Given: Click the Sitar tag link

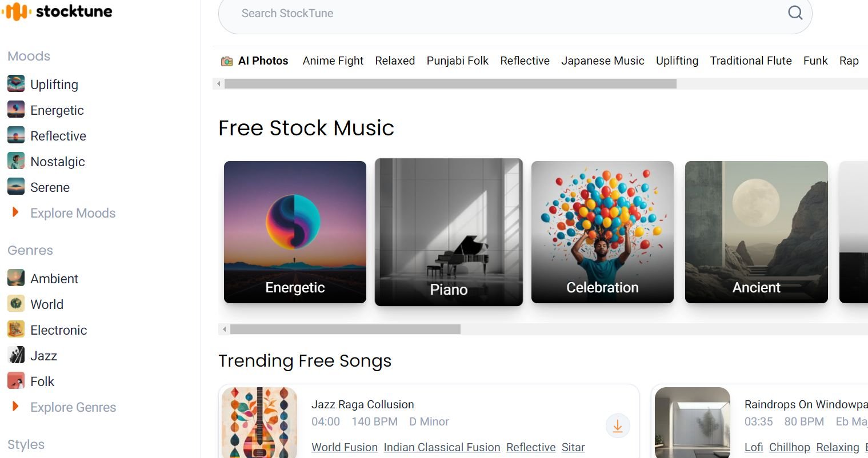Looking at the screenshot, I should [x=573, y=447].
